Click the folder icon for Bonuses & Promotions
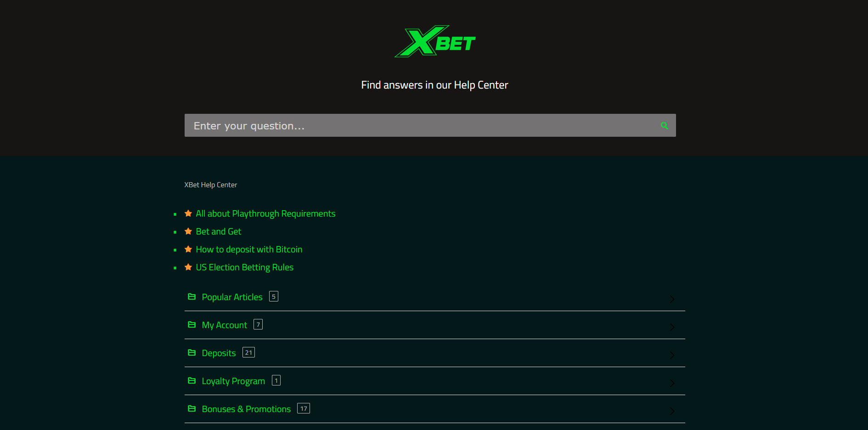 tap(192, 409)
